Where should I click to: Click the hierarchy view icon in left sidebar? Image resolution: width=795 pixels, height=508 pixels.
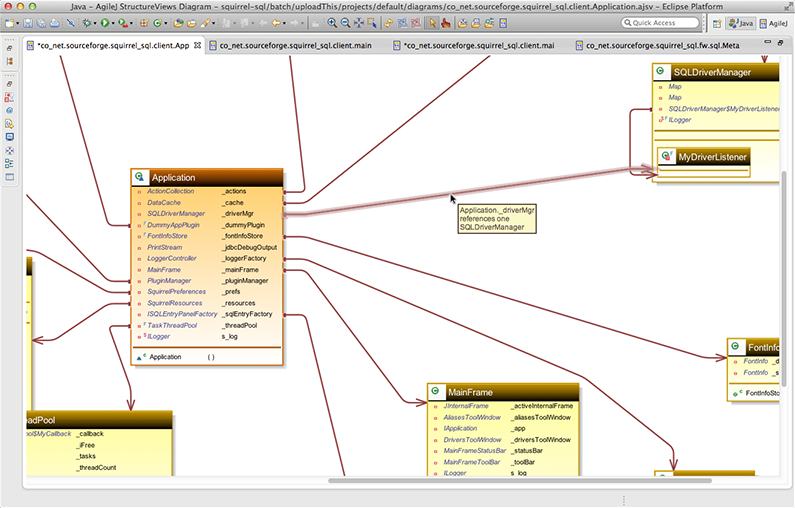9,61
